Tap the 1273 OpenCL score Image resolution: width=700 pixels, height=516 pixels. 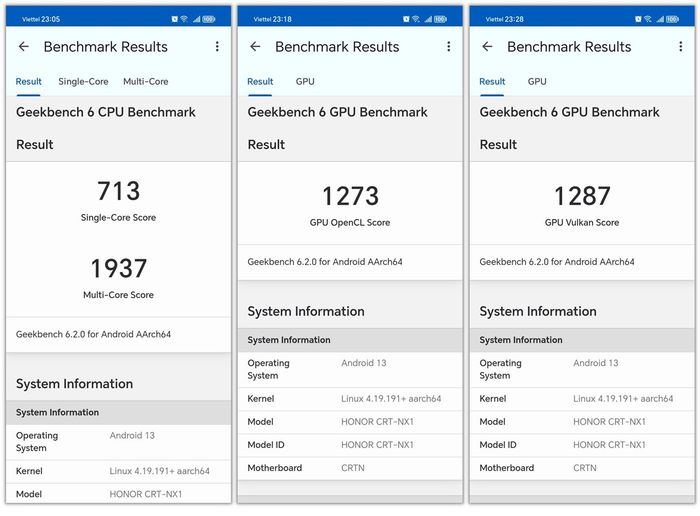point(350,196)
